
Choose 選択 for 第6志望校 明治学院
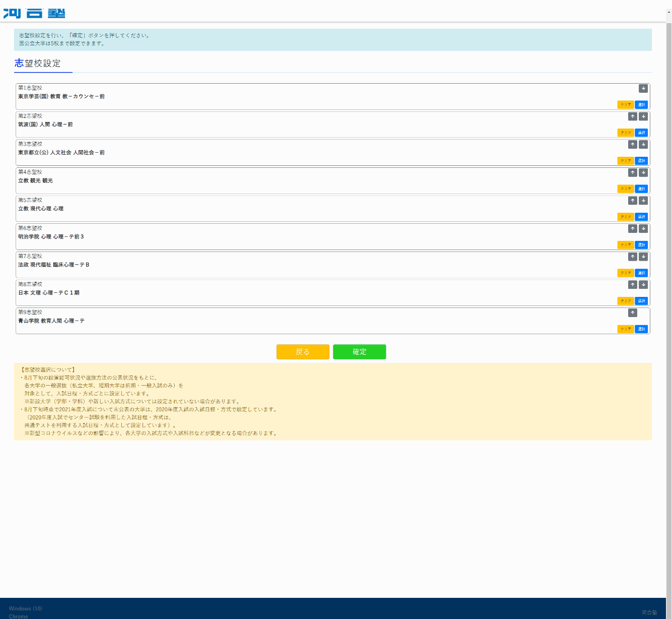[641, 245]
